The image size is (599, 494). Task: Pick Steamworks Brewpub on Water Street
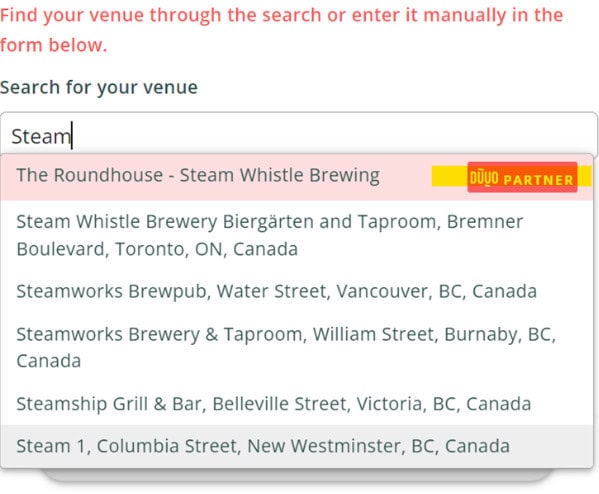coord(297,291)
